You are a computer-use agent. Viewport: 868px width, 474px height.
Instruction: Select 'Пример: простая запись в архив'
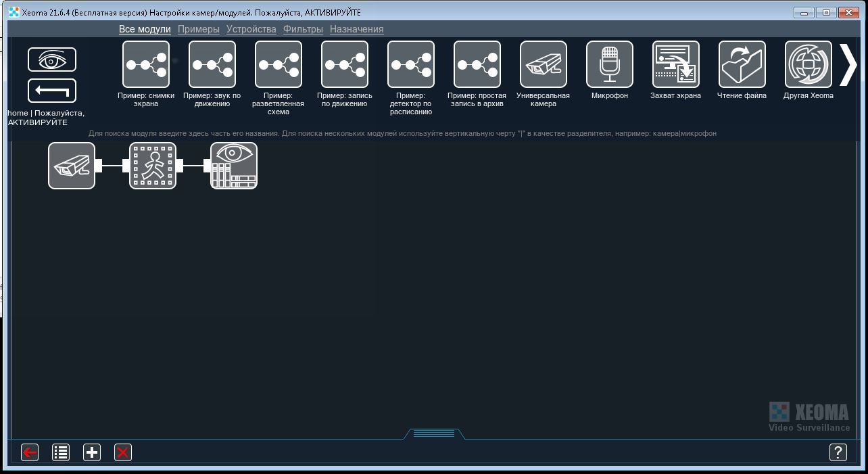pyautogui.click(x=477, y=64)
